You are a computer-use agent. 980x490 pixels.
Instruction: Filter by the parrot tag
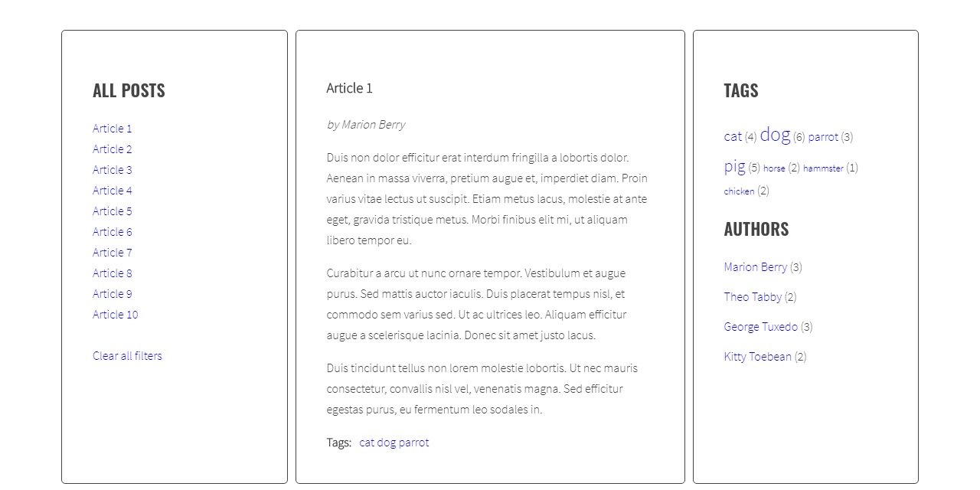823,136
